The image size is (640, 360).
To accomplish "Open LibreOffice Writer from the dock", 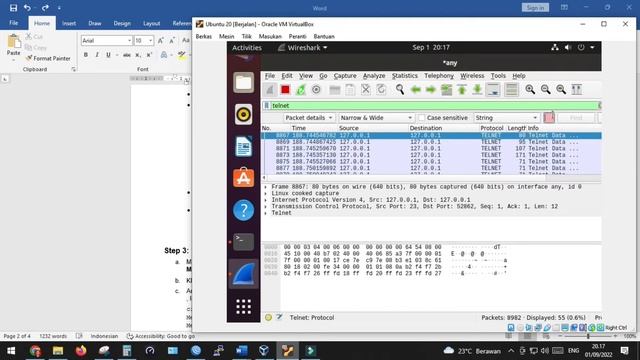I will pos(244,147).
